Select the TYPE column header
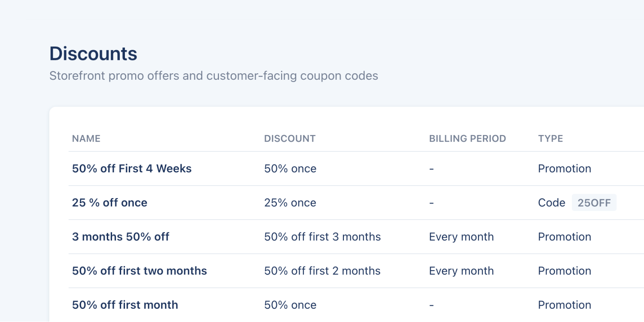Image resolution: width=644 pixels, height=322 pixels. [550, 138]
